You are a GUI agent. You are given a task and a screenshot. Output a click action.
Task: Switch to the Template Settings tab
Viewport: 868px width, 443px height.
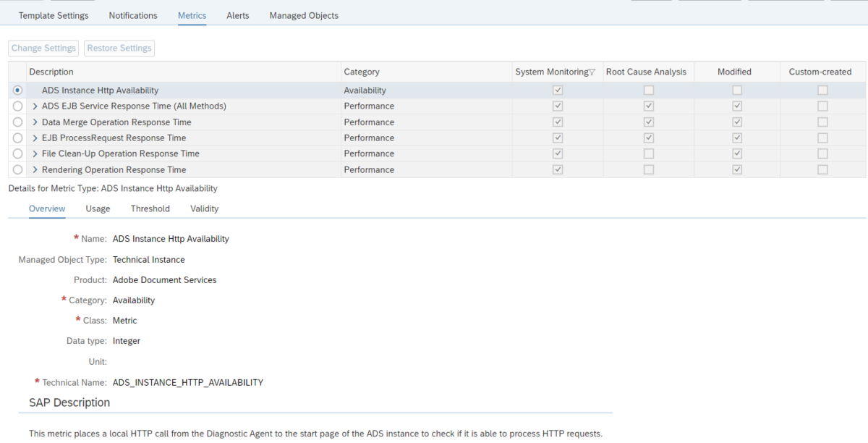[54, 14]
